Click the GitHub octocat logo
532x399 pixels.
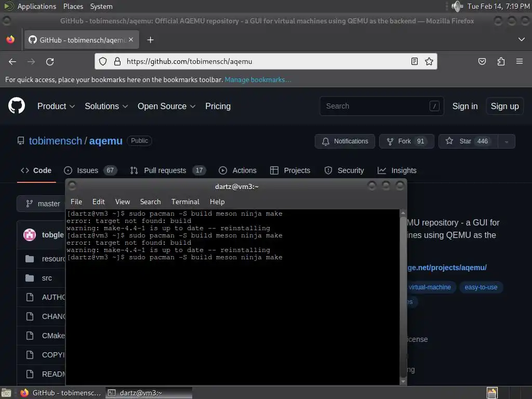17,106
